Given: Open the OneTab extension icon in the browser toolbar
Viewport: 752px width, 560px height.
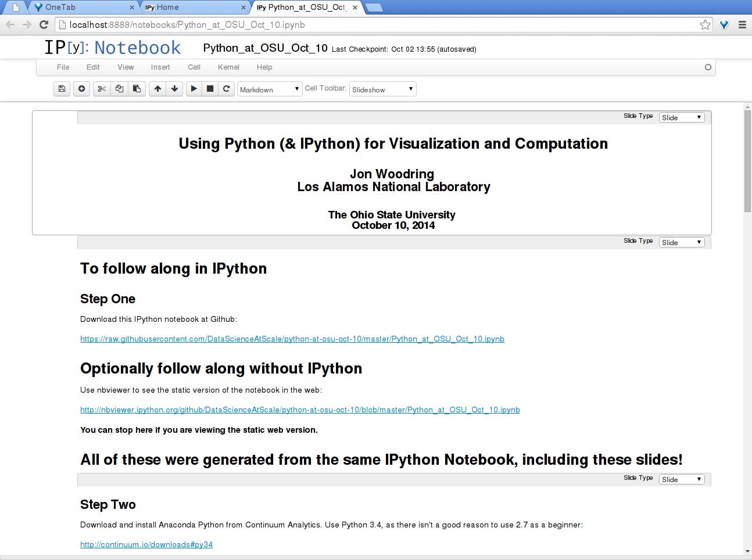Looking at the screenshot, I should coord(724,24).
